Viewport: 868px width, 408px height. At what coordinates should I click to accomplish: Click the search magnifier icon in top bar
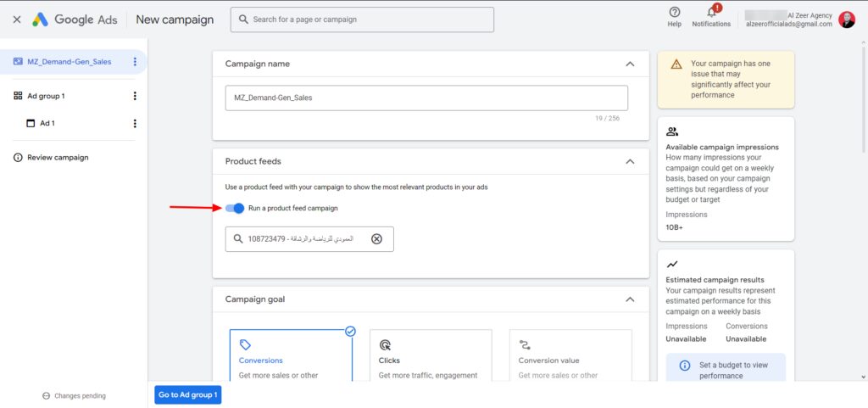(x=243, y=20)
